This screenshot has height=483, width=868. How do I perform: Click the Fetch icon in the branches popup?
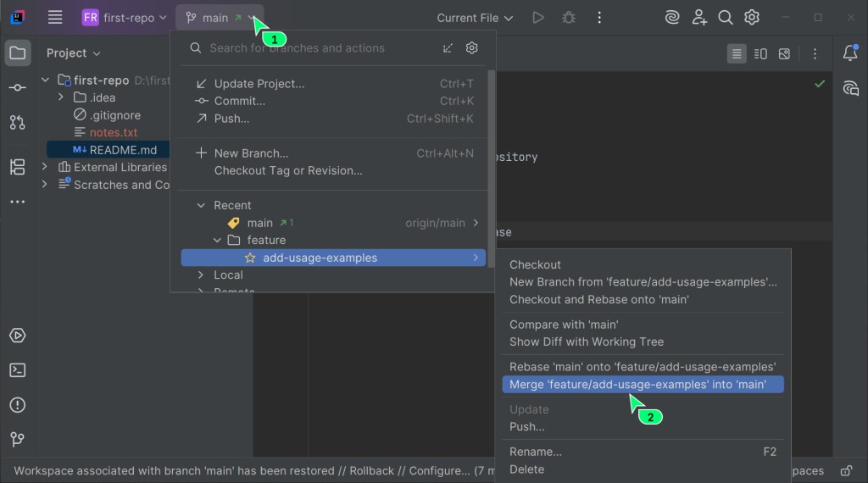[448, 48]
